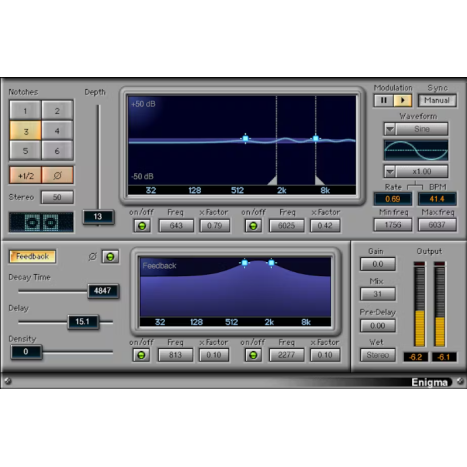Viewport: 467px width, 467px height.
Task: Toggle the +1/2 notch button
Action: point(25,175)
